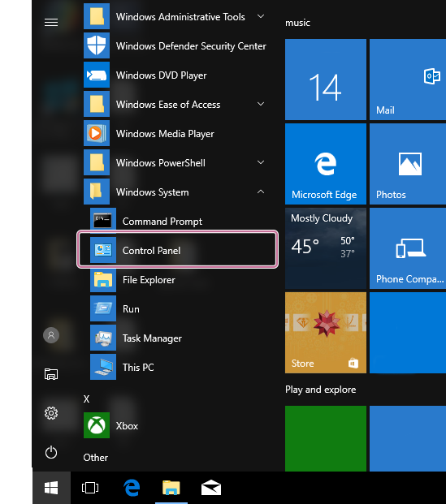Open Task View from the taskbar

click(90, 488)
